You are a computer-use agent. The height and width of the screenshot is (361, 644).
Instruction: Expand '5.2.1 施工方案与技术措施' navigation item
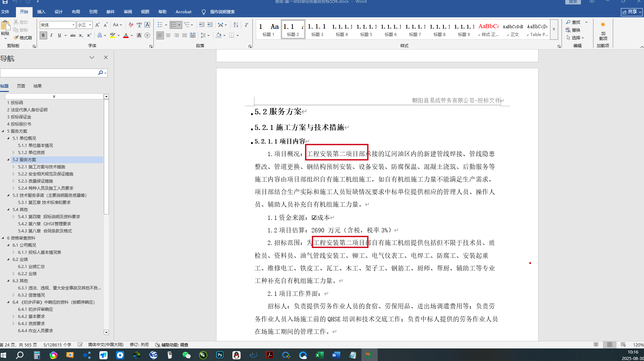click(14, 167)
